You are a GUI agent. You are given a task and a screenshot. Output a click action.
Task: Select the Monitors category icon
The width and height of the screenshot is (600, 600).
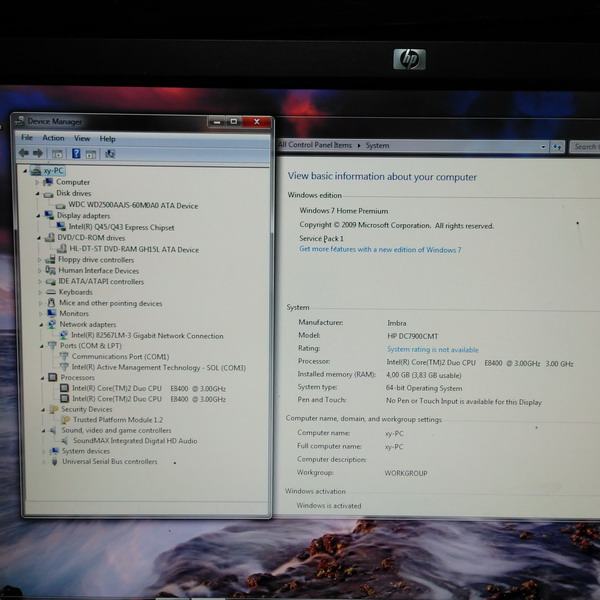coord(52,313)
